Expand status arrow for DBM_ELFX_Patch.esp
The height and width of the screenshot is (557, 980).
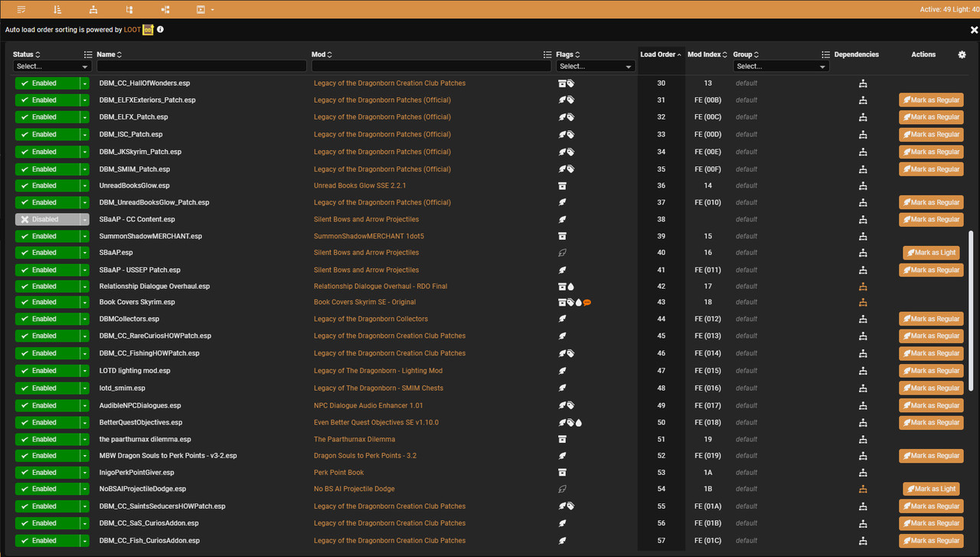(x=85, y=117)
